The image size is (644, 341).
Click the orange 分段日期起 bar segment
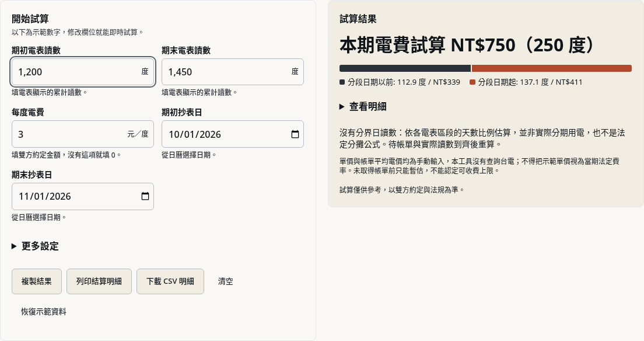(x=552, y=68)
